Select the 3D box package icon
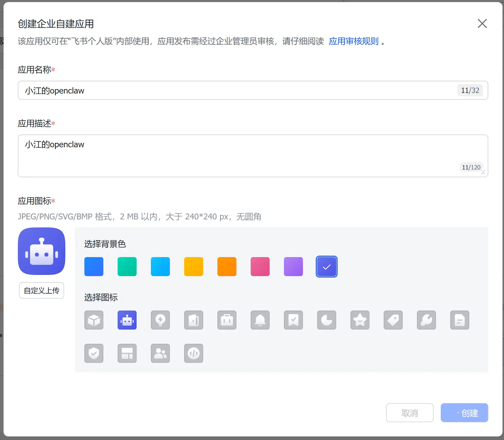The image size is (504, 440). [x=94, y=320]
